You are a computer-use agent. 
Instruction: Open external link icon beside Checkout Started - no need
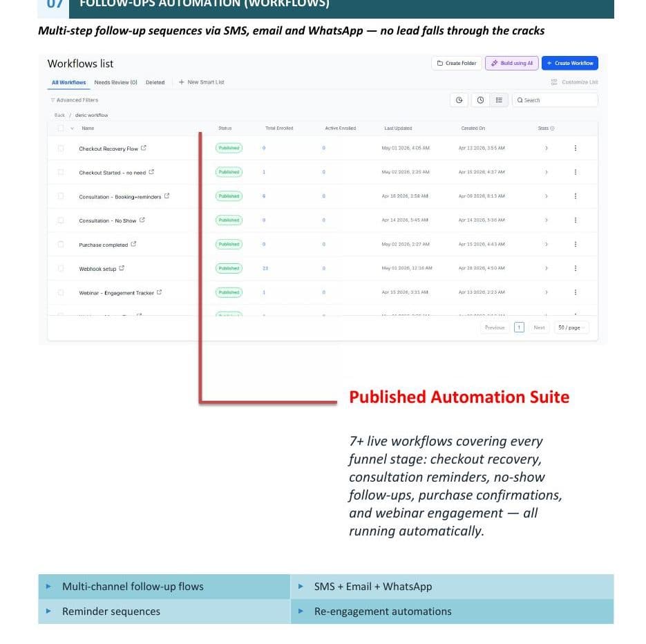tap(151, 172)
